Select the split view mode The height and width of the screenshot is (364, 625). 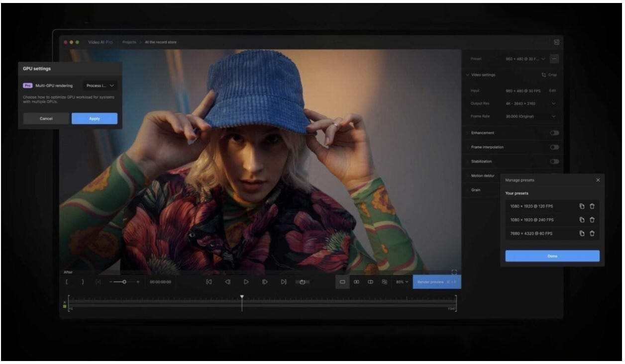370,282
